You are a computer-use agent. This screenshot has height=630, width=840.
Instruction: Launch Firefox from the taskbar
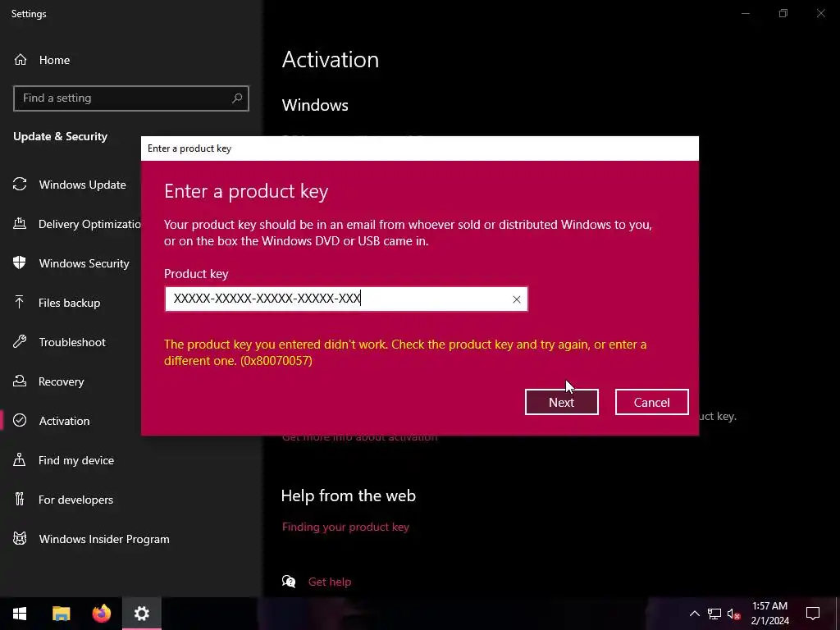[x=101, y=614]
